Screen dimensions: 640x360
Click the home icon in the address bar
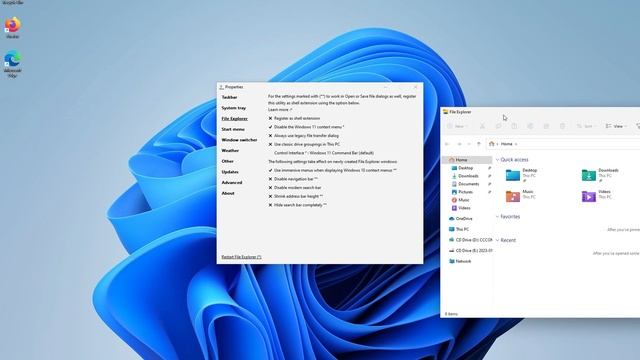(x=491, y=144)
